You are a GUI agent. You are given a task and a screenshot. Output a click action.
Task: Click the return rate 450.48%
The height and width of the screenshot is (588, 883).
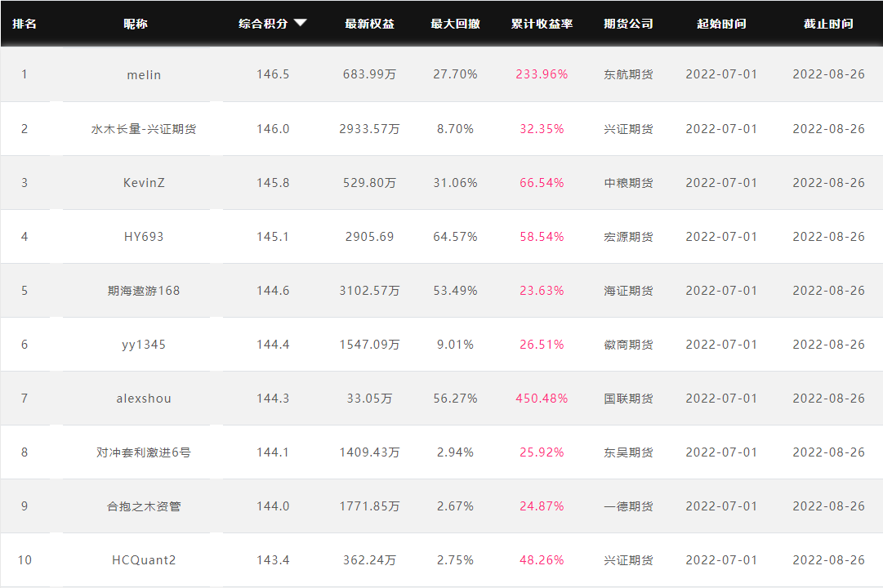542,399
